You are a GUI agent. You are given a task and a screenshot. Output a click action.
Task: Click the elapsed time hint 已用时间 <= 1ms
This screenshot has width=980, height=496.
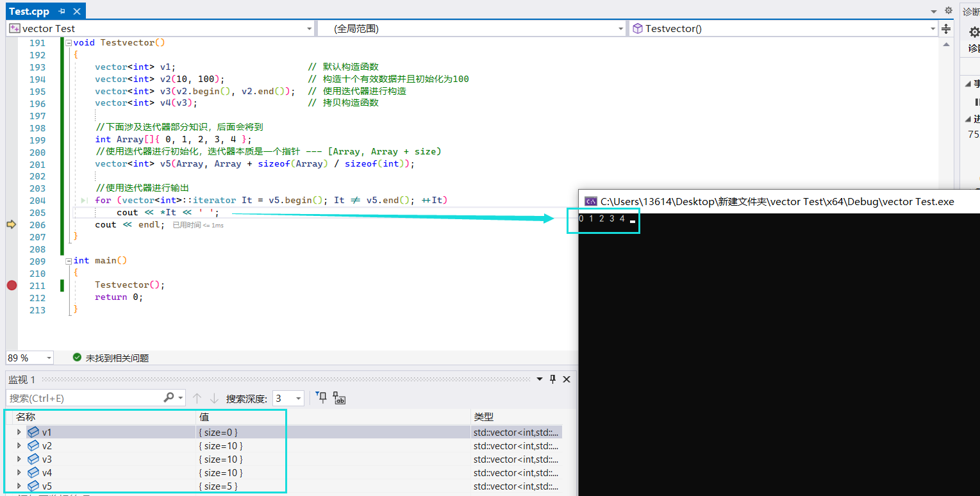[x=198, y=225]
